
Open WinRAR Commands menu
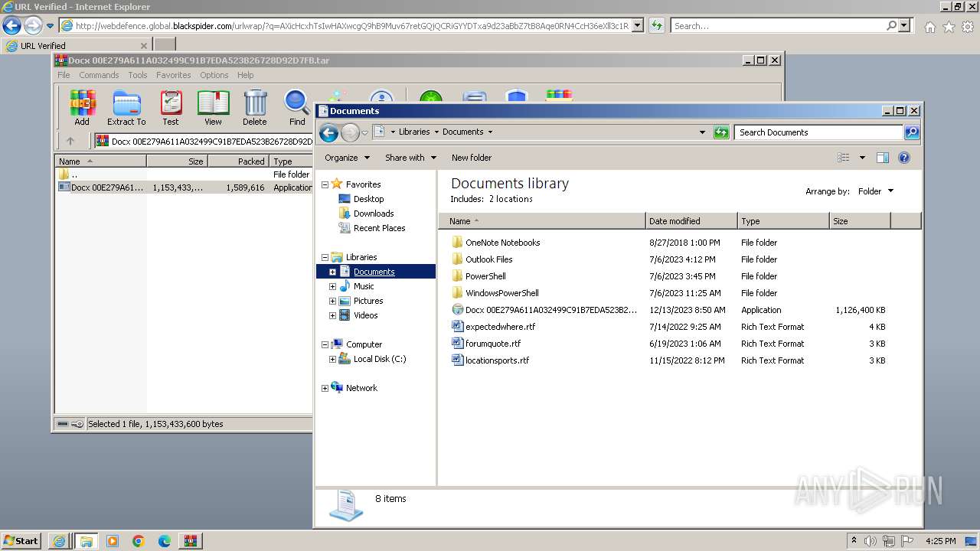99,75
